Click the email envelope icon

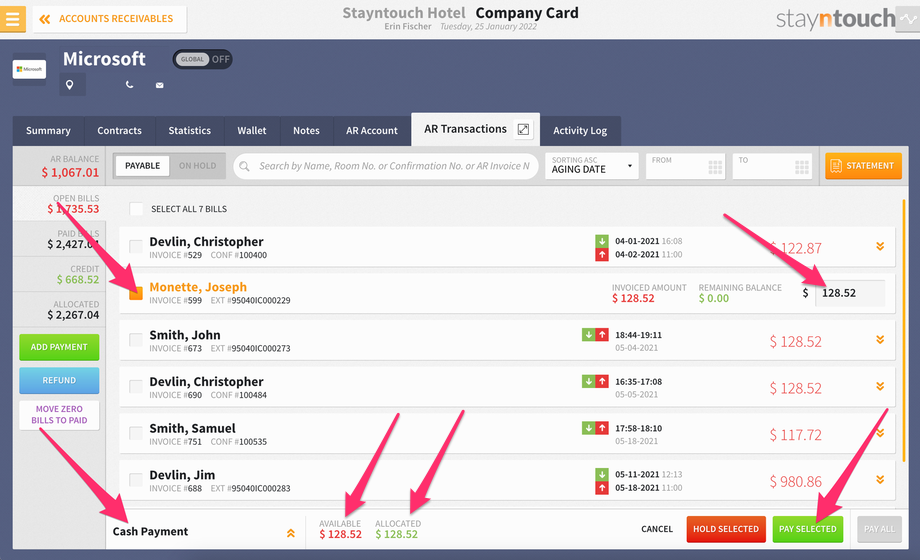coord(160,85)
